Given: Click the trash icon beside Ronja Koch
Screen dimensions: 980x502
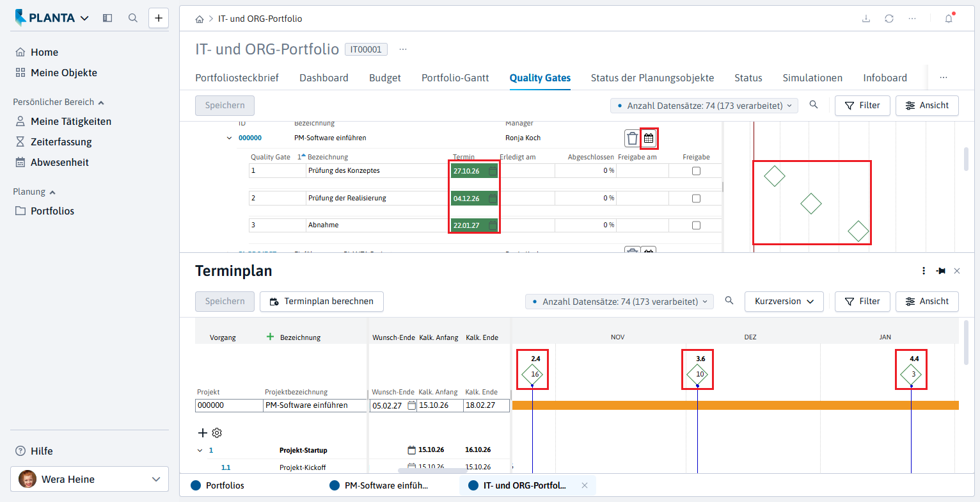Looking at the screenshot, I should (x=632, y=138).
